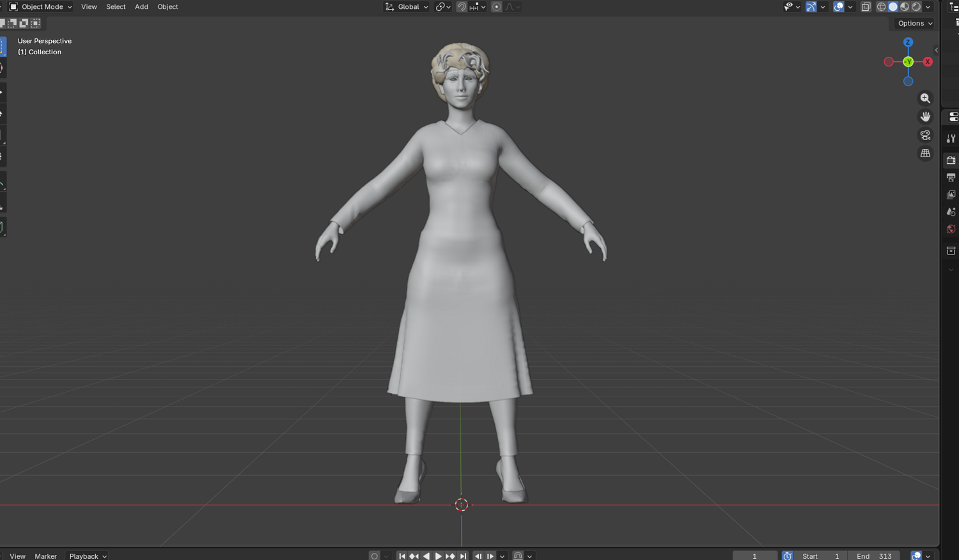959x560 pixels.
Task: Open the Global transform orientation dropdown
Action: pyautogui.click(x=407, y=7)
